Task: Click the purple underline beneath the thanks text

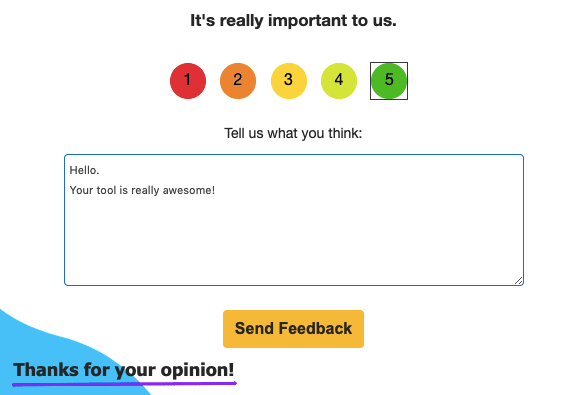Action: point(124,383)
